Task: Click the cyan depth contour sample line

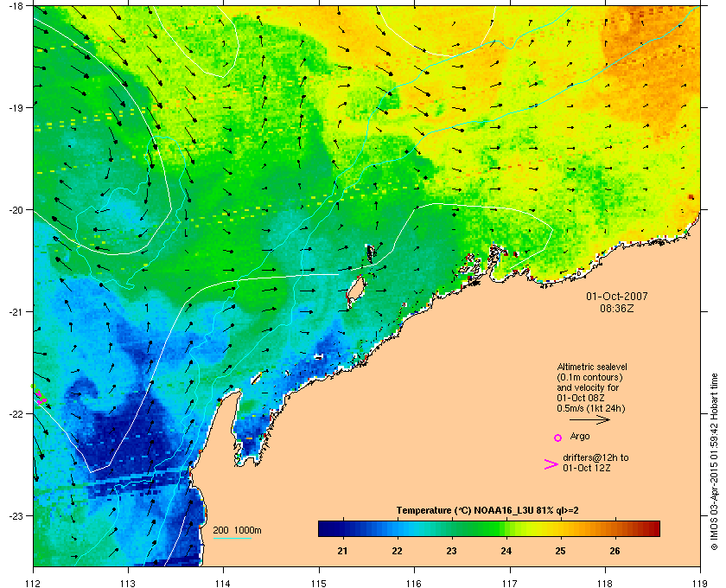Action: [232, 539]
